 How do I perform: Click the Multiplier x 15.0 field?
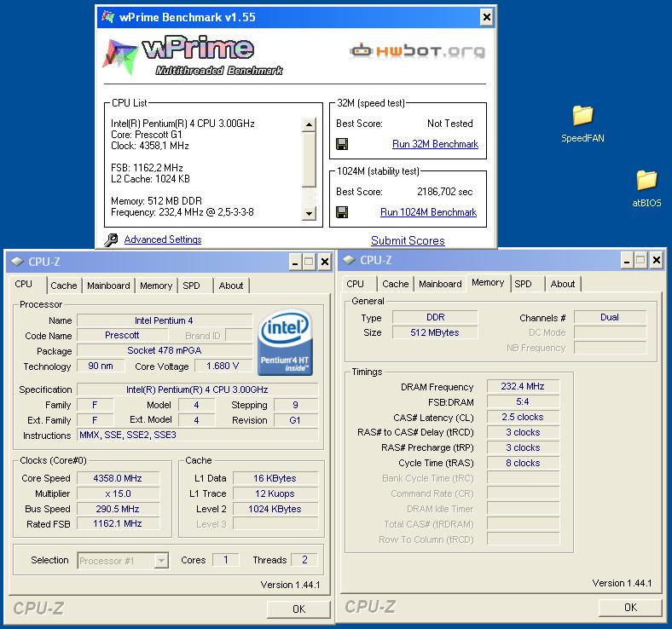pos(118,493)
